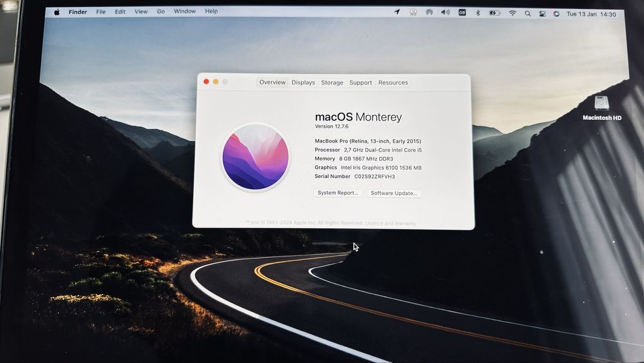The height and width of the screenshot is (363, 644).
Task: Click the Tue 13 Jan 14:30 clock
Action: pos(591,14)
